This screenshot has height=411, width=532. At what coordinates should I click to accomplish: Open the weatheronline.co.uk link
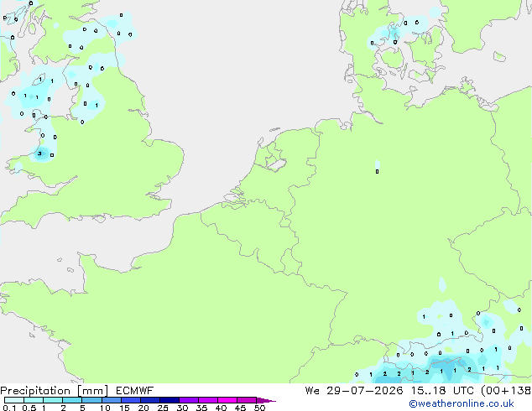point(462,403)
